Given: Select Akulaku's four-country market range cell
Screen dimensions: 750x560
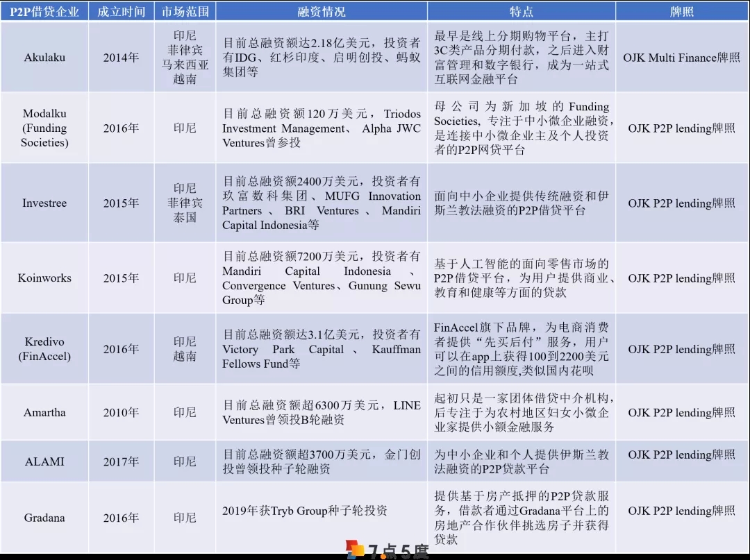Looking at the screenshot, I should click(185, 58).
